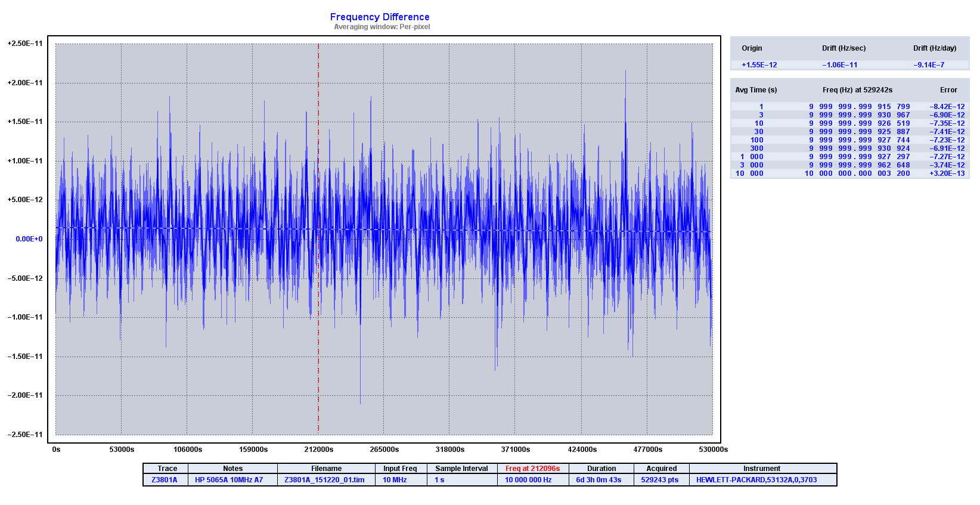The image size is (980, 505).
Task: Select the HEWLETT-PACKARD,53132A instrument cell
Action: tap(756, 480)
